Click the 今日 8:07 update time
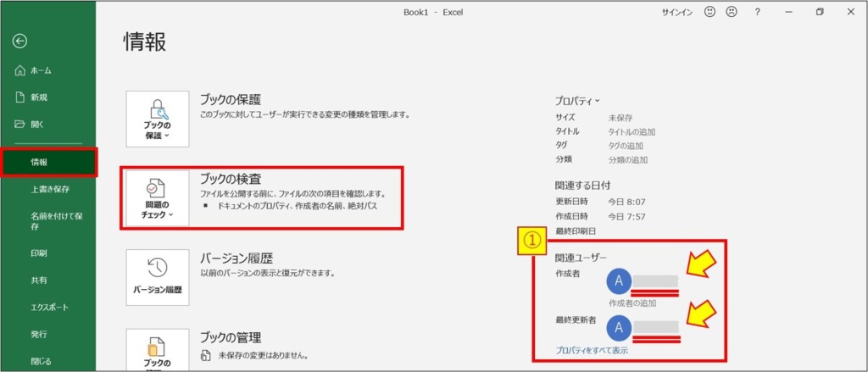This screenshot has width=868, height=372. [626, 202]
